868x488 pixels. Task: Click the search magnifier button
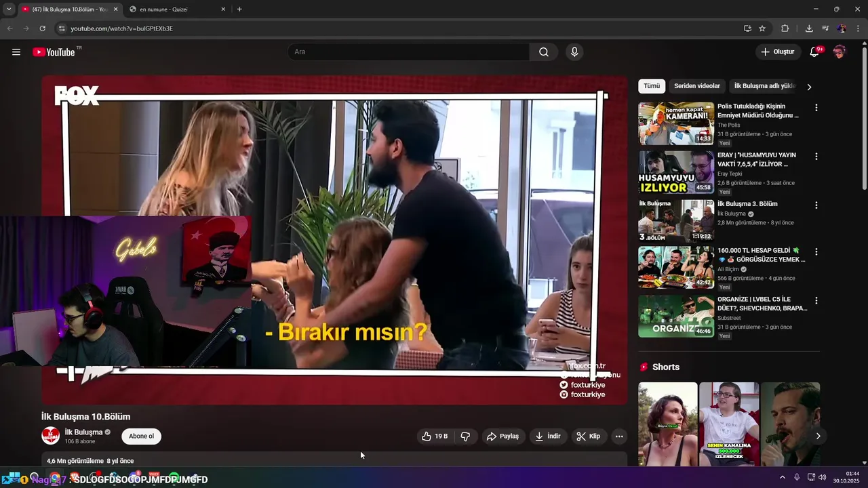tap(544, 52)
